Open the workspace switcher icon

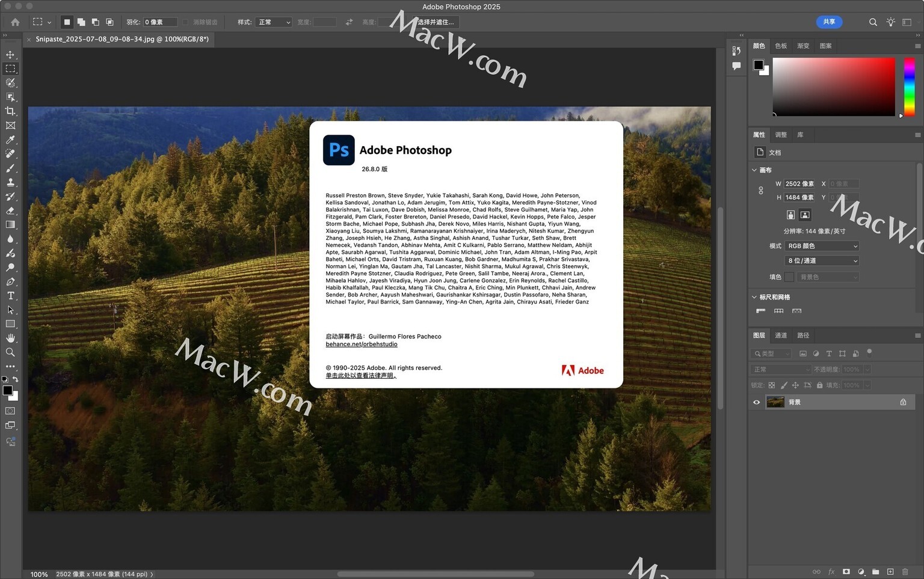(907, 22)
